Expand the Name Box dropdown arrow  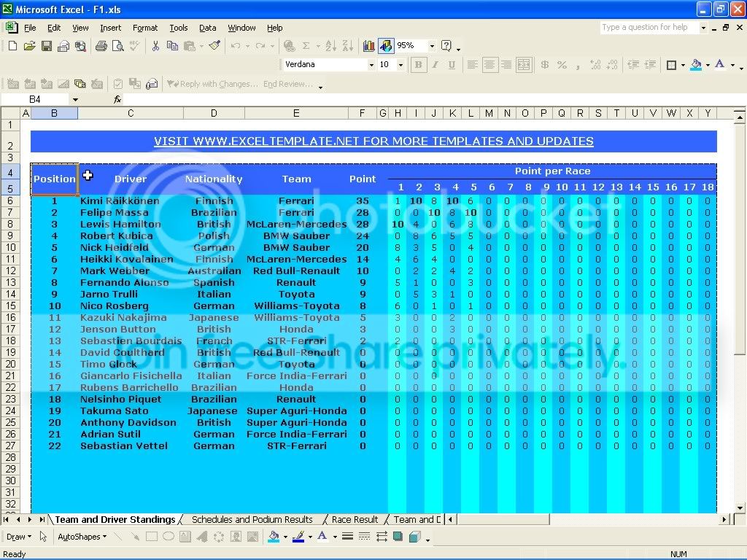point(75,99)
